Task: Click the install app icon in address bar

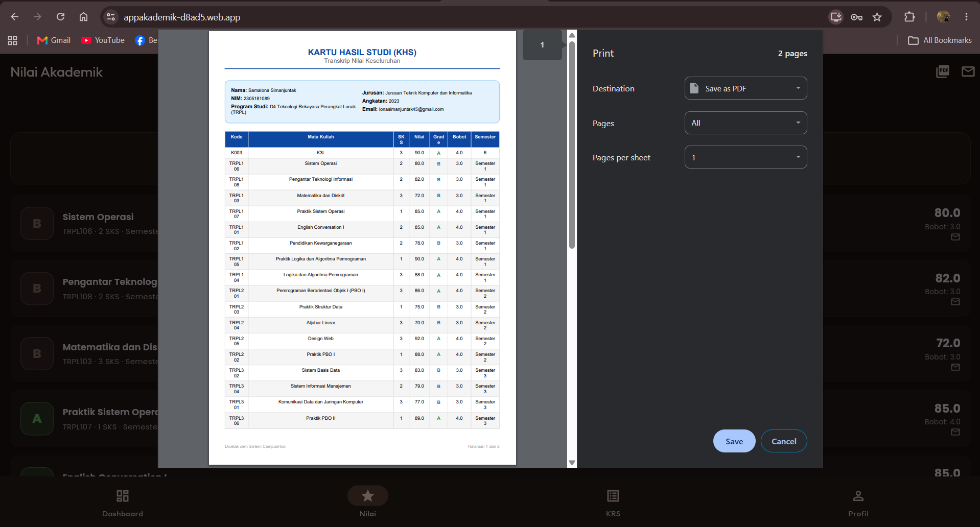Action: coord(836,17)
